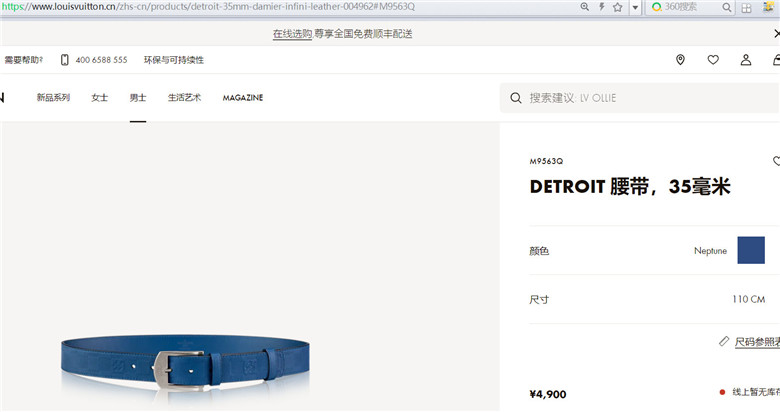780x412 pixels.
Task: Click the phone icon beside 400 6588 555
Action: tap(65, 60)
